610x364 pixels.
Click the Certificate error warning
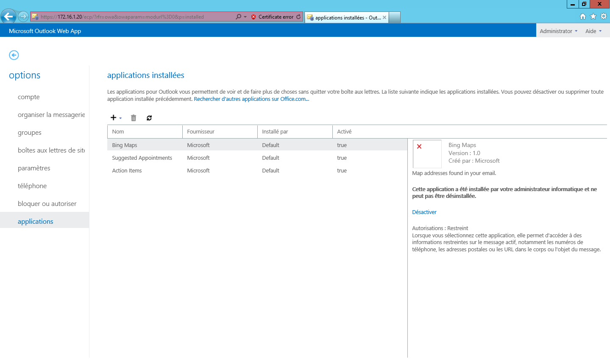tap(272, 17)
